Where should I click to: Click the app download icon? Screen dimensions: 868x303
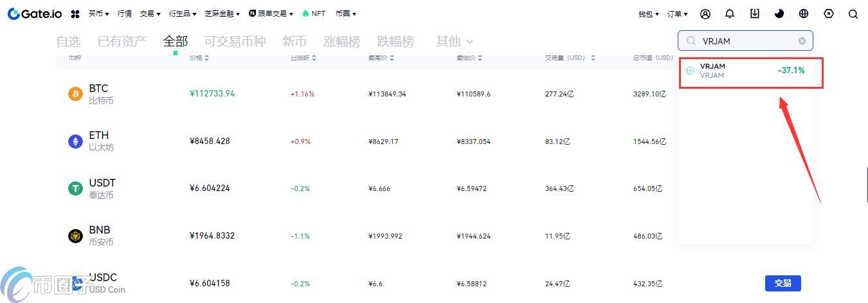pos(755,14)
